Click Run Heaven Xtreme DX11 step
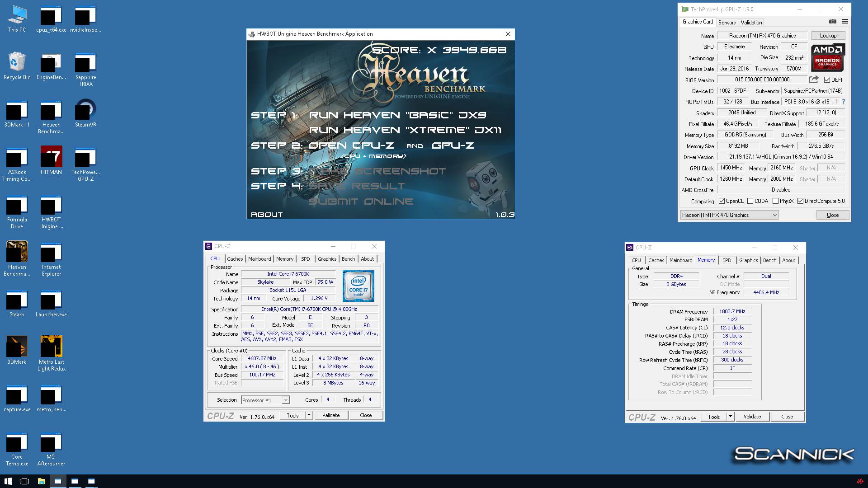The width and height of the screenshot is (868, 488). click(x=405, y=130)
